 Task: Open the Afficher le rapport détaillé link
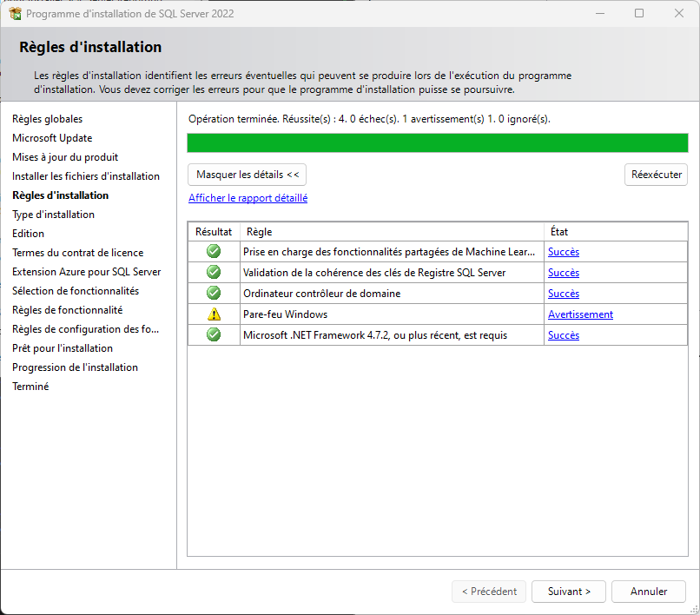coord(248,198)
